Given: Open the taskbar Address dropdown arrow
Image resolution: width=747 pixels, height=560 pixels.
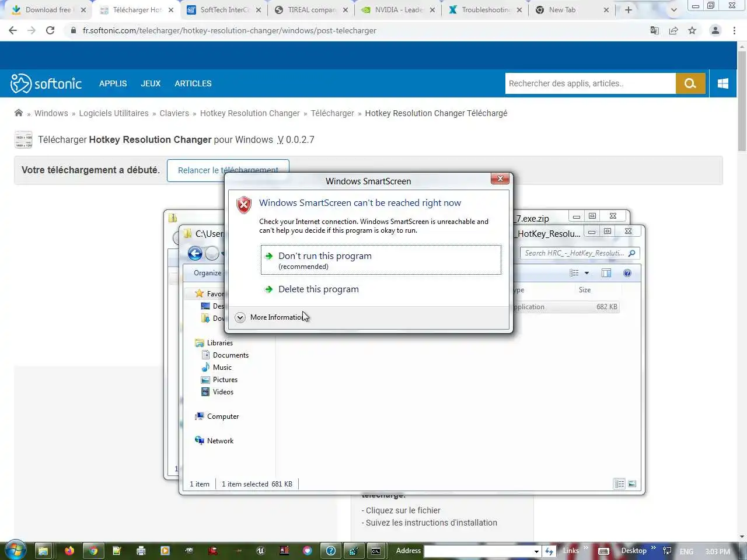Looking at the screenshot, I should 536,551.
